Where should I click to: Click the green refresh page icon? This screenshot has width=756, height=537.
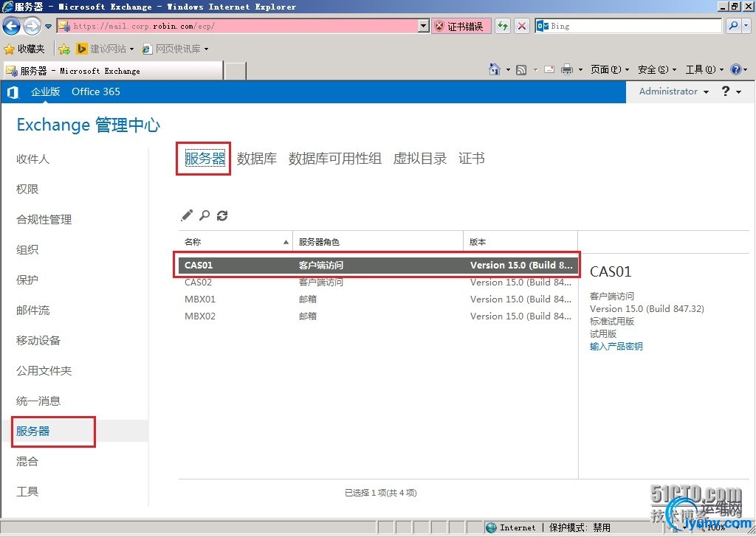(x=503, y=26)
